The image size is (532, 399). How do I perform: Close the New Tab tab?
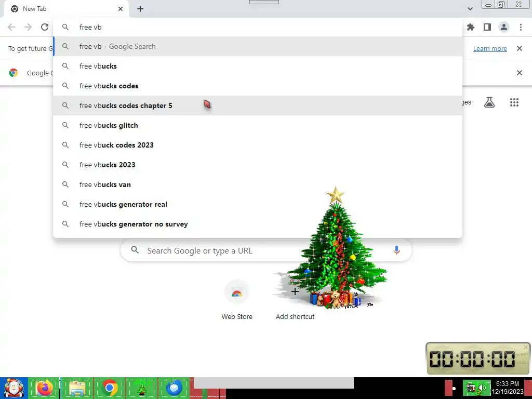[121, 9]
